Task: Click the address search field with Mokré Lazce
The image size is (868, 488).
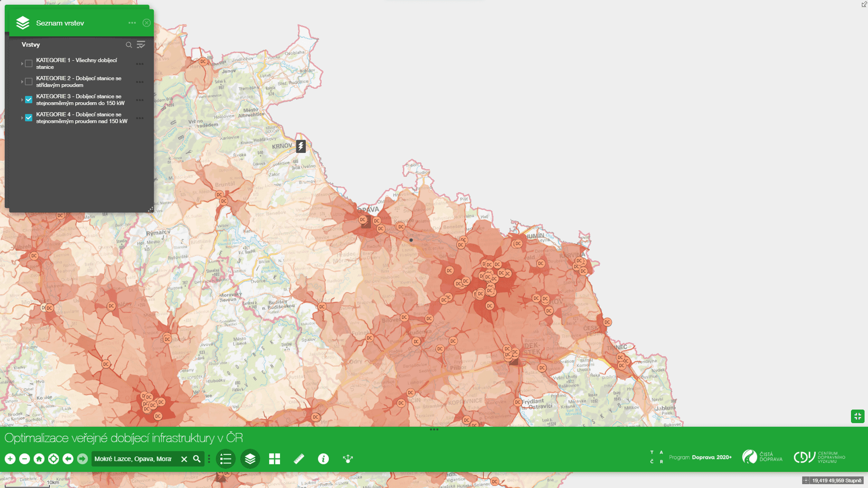Action: [x=135, y=459]
